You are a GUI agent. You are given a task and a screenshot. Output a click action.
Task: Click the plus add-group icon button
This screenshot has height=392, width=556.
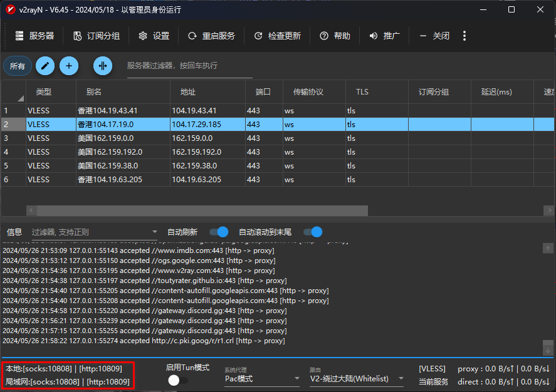coord(68,66)
